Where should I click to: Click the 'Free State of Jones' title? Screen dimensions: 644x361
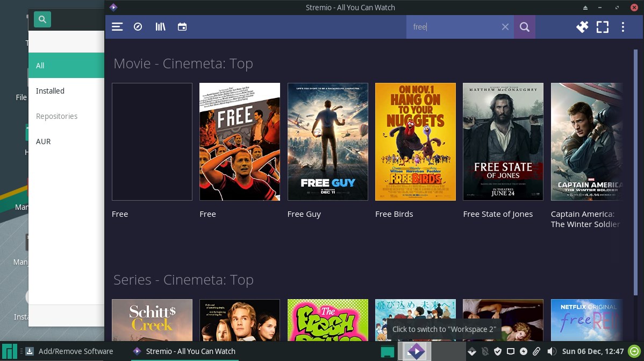pyautogui.click(x=498, y=214)
